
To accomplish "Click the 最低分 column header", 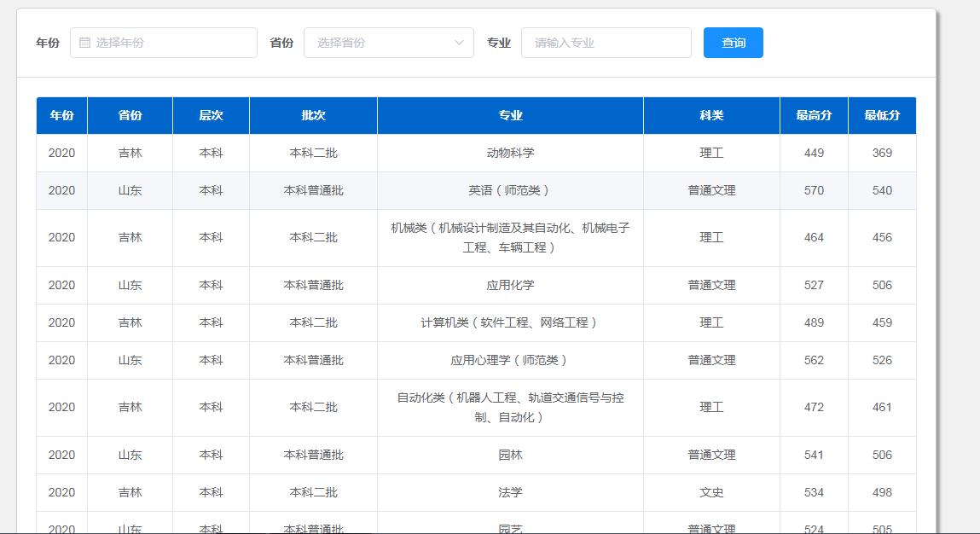I will pyautogui.click(x=882, y=115).
